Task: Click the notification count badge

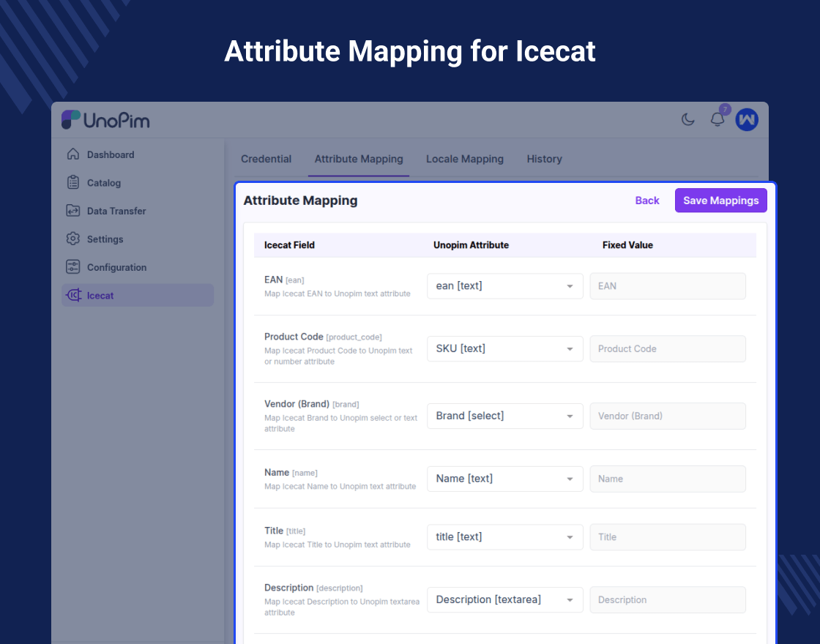Action: pos(725,109)
